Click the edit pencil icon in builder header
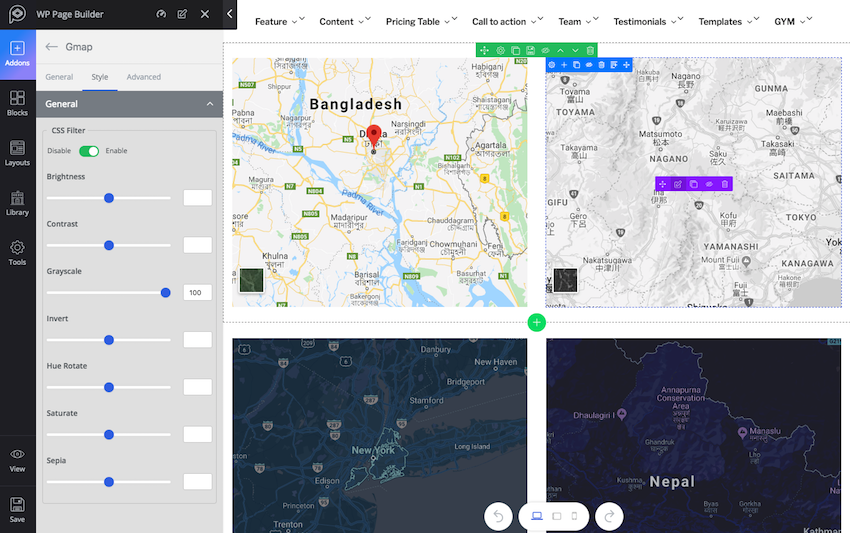 pos(182,14)
